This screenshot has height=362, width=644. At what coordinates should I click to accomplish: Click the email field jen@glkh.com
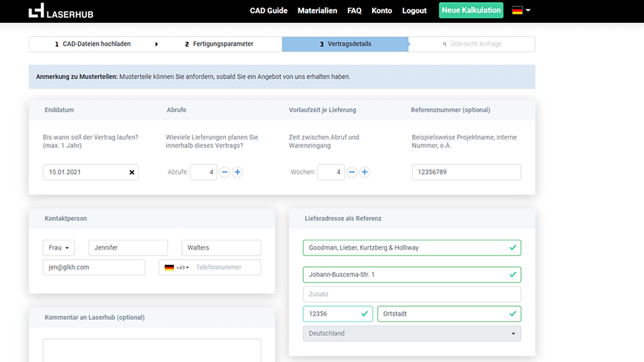click(94, 267)
